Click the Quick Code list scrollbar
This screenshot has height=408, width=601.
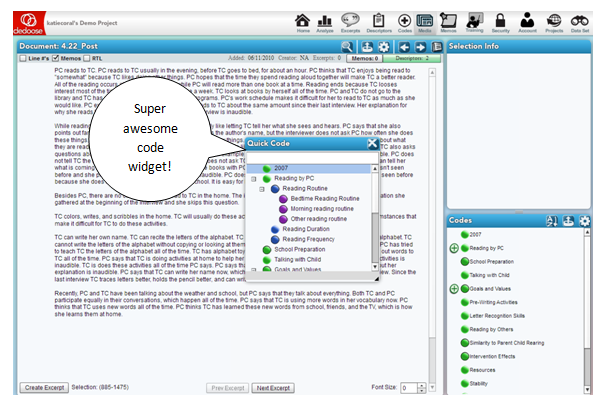tap(375, 218)
